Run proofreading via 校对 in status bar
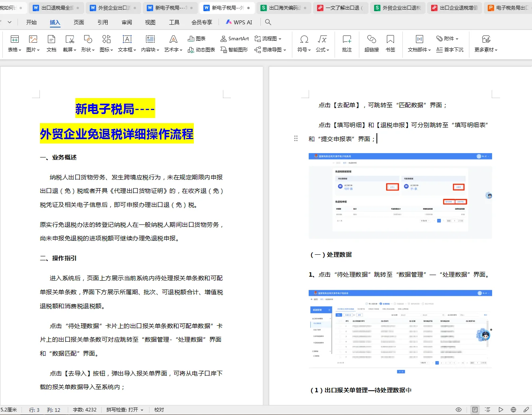 coord(159,409)
